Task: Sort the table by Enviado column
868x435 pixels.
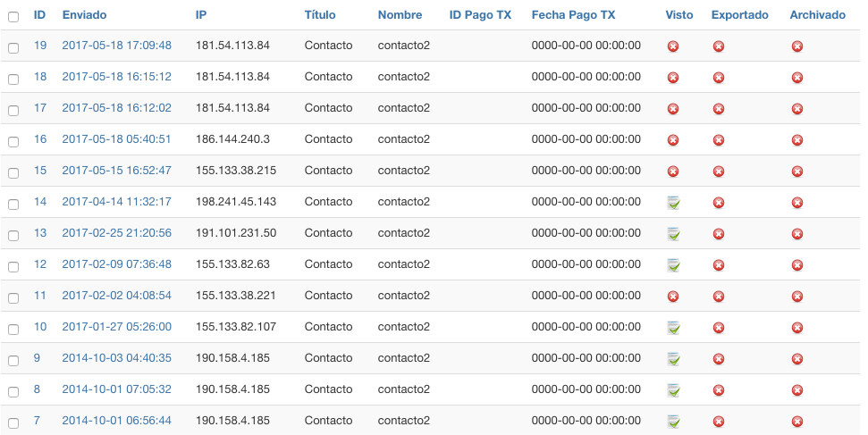Action: coord(84,15)
